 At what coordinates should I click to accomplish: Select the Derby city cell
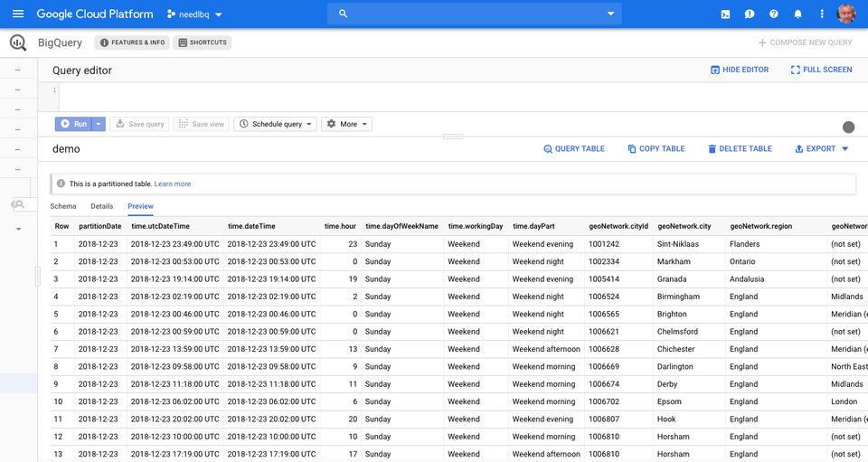667,384
